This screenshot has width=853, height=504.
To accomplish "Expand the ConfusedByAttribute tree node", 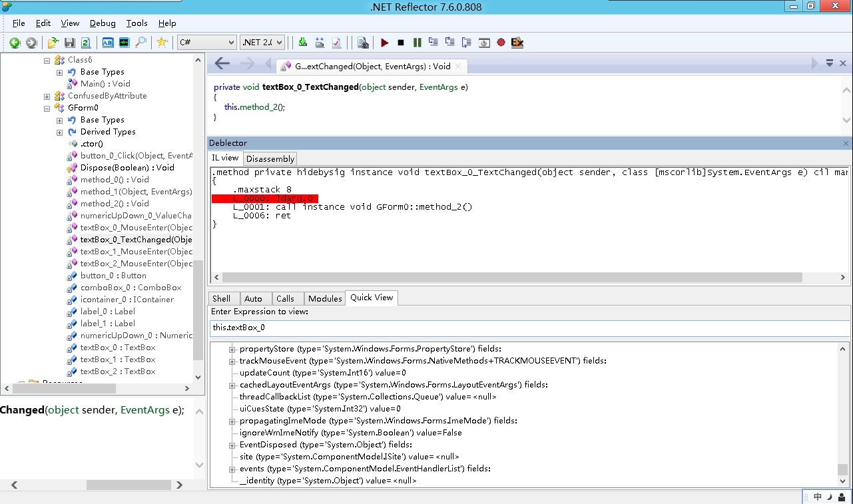I will tap(47, 96).
